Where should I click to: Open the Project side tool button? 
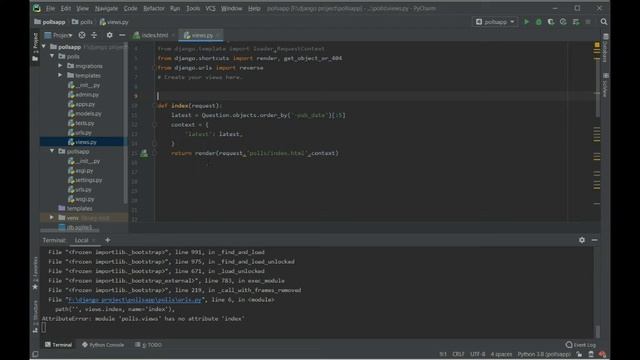(35, 48)
